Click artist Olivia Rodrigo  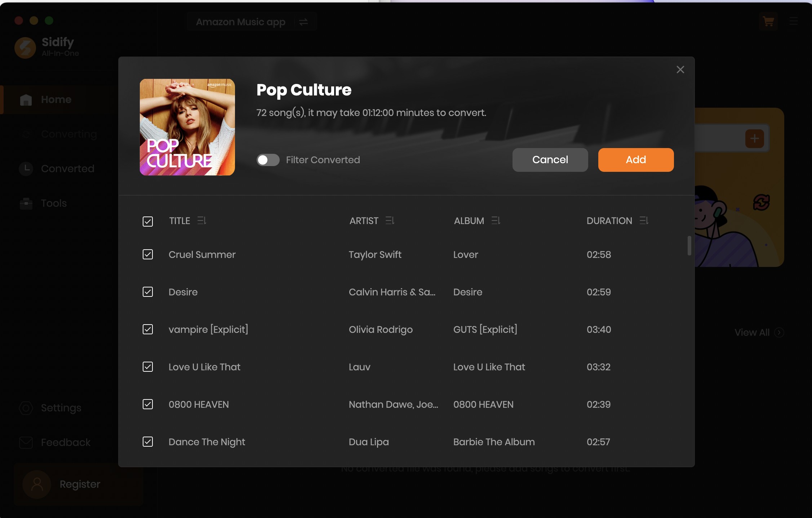coord(381,330)
